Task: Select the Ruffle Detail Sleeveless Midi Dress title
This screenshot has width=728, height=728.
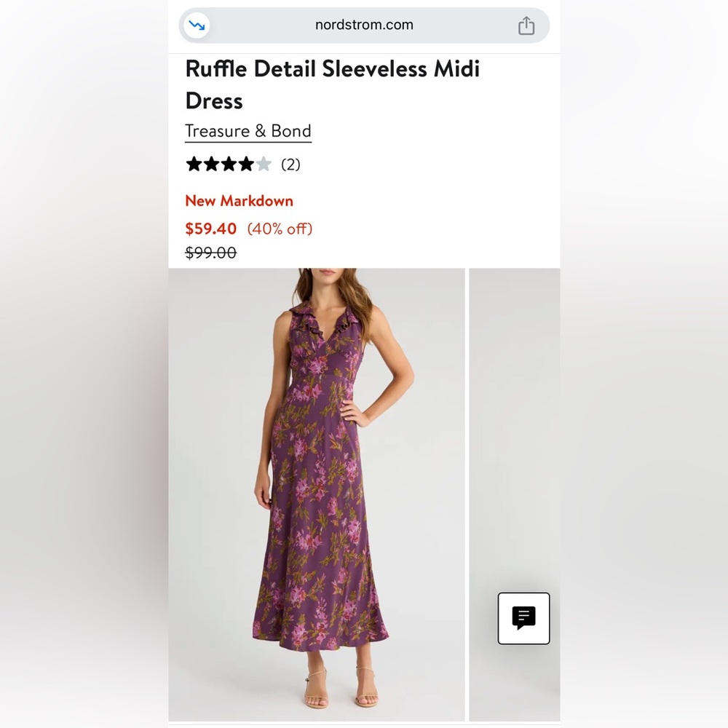Action: (333, 84)
